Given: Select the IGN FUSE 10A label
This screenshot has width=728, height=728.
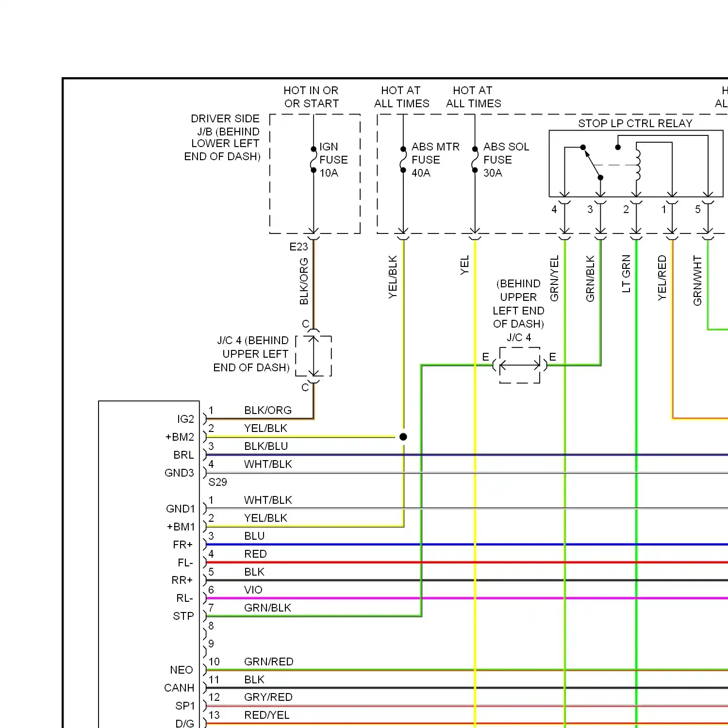Looking at the screenshot, I should click(x=333, y=160).
